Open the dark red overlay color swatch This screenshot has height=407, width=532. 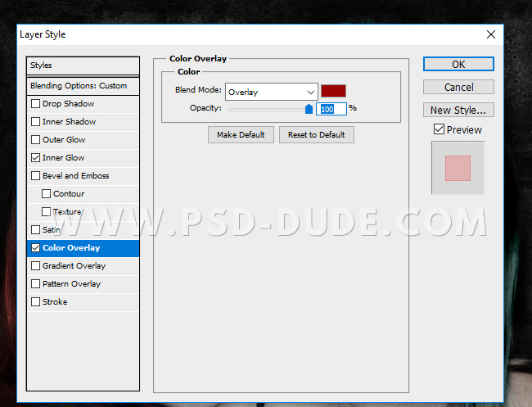pos(333,91)
